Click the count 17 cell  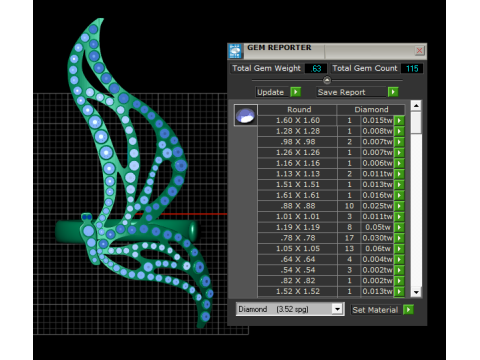(349, 238)
